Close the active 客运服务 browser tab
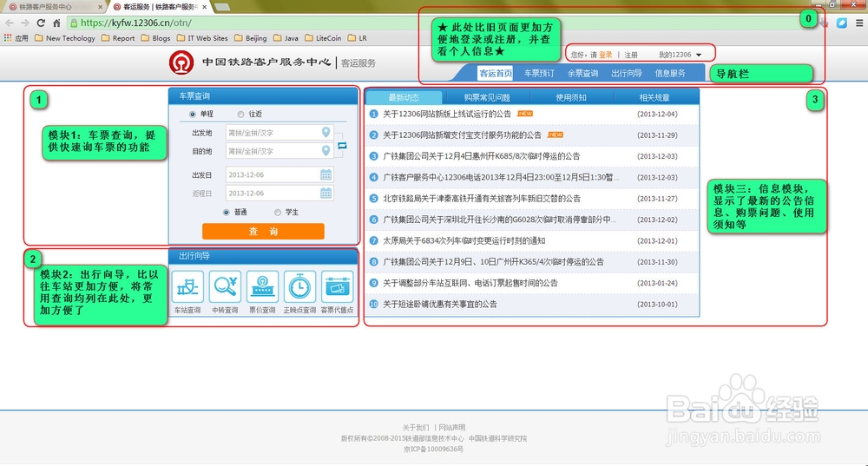868x466 pixels. (205, 7)
